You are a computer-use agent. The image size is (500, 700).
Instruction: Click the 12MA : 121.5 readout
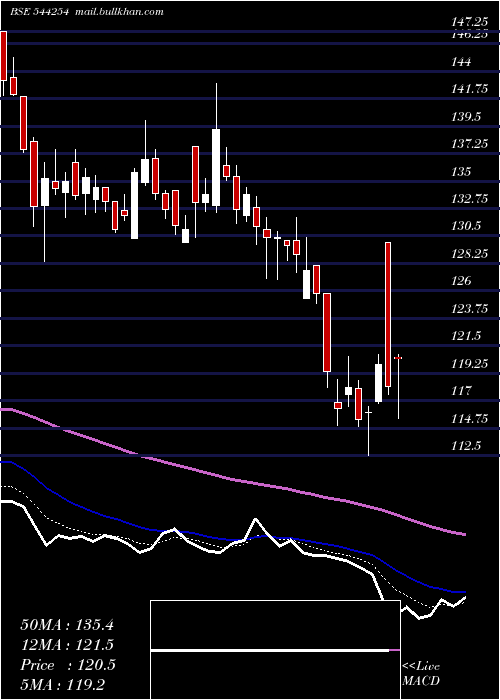pos(67,645)
